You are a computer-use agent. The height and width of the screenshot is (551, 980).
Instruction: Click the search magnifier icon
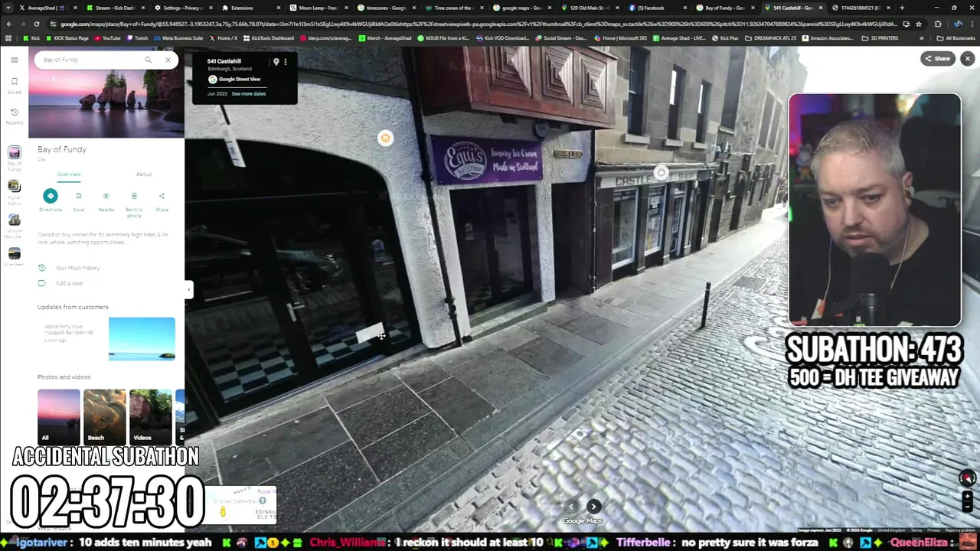148,60
